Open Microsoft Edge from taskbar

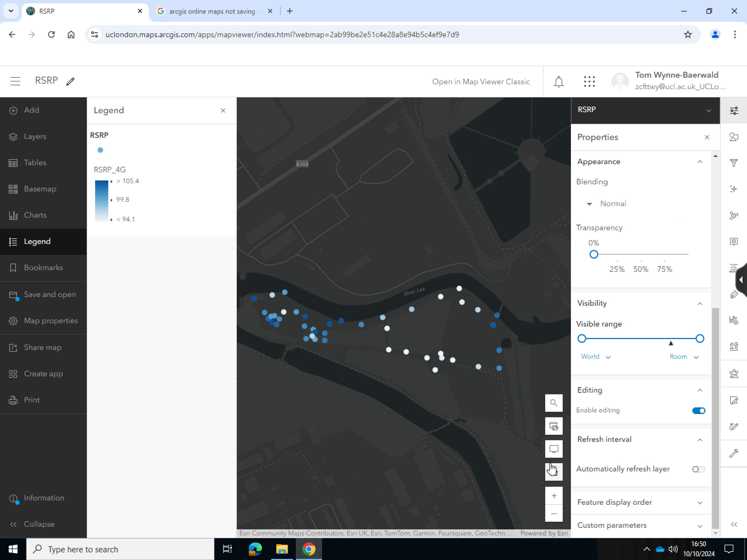point(255,549)
